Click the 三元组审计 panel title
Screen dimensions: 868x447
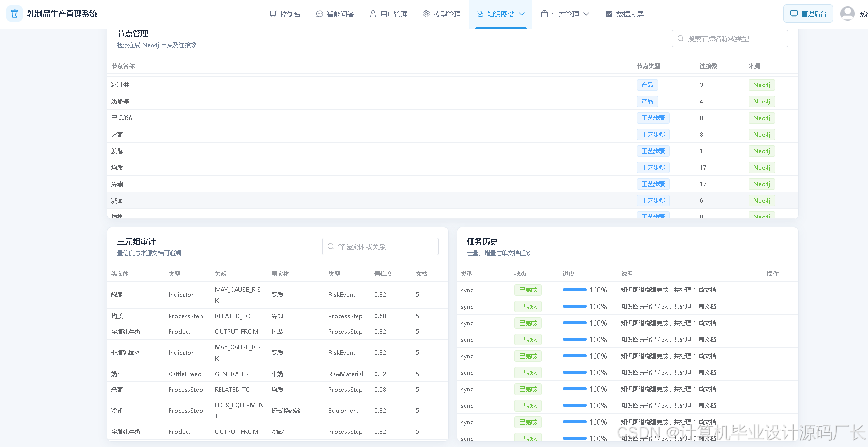136,241
